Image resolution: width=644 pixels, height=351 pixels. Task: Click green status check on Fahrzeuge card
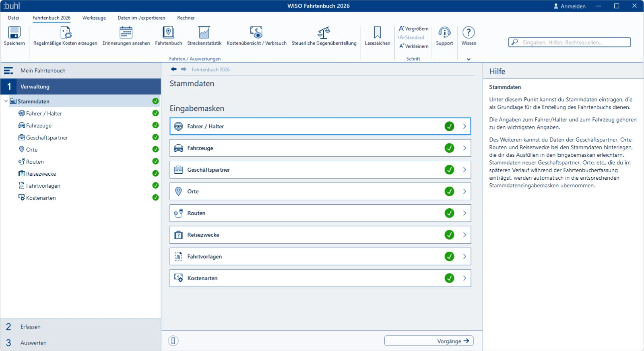(450, 148)
